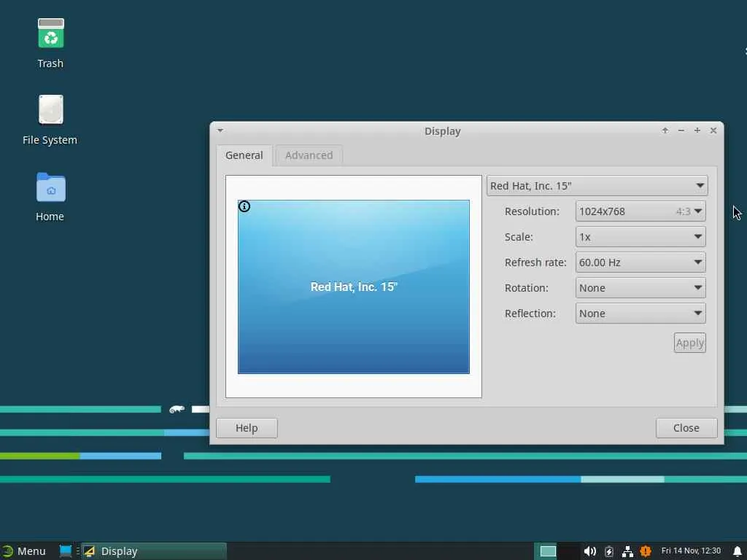This screenshot has height=560, width=747.
Task: Click the Scale label
Action: 519,237
